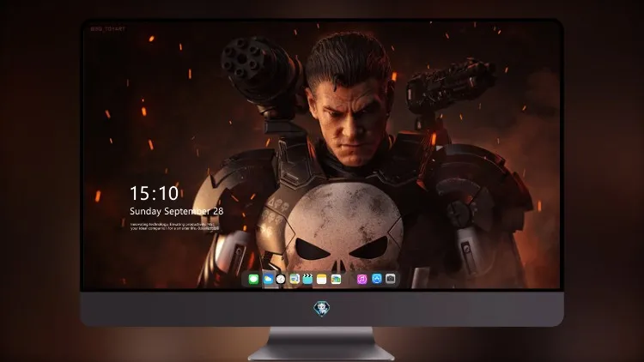The image size is (644, 362).
Task: Open the Photos gallery dock icon
Action: pyautogui.click(x=336, y=280)
